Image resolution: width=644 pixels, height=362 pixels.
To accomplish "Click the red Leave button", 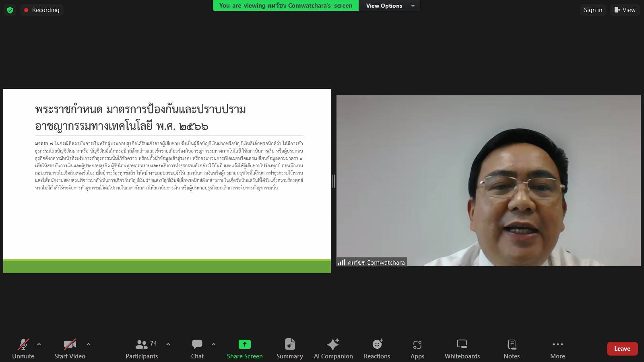I will click(622, 349).
